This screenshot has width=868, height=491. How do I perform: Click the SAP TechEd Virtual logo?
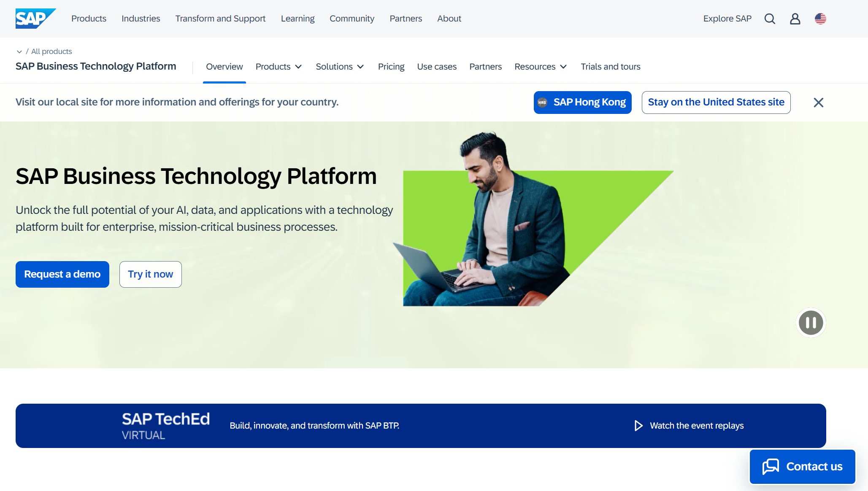pos(165,425)
